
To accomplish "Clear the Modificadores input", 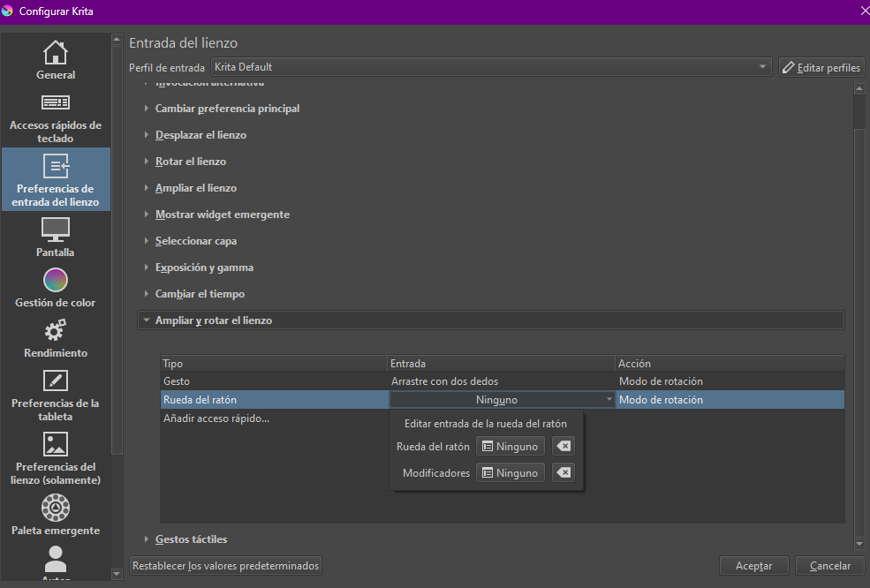I will (563, 473).
